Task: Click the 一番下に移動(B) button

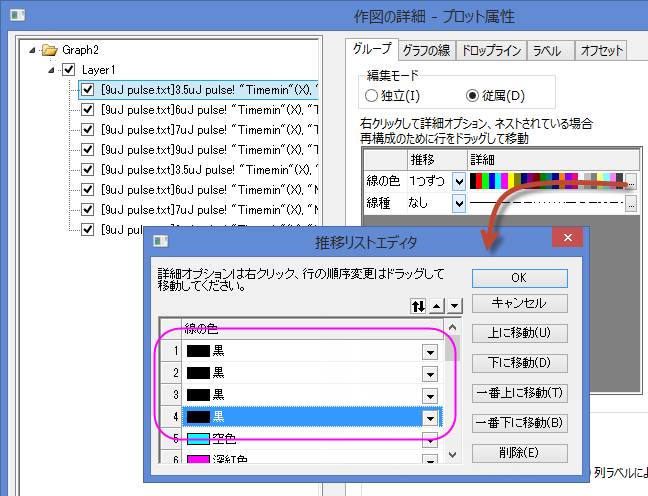Action: (519, 423)
